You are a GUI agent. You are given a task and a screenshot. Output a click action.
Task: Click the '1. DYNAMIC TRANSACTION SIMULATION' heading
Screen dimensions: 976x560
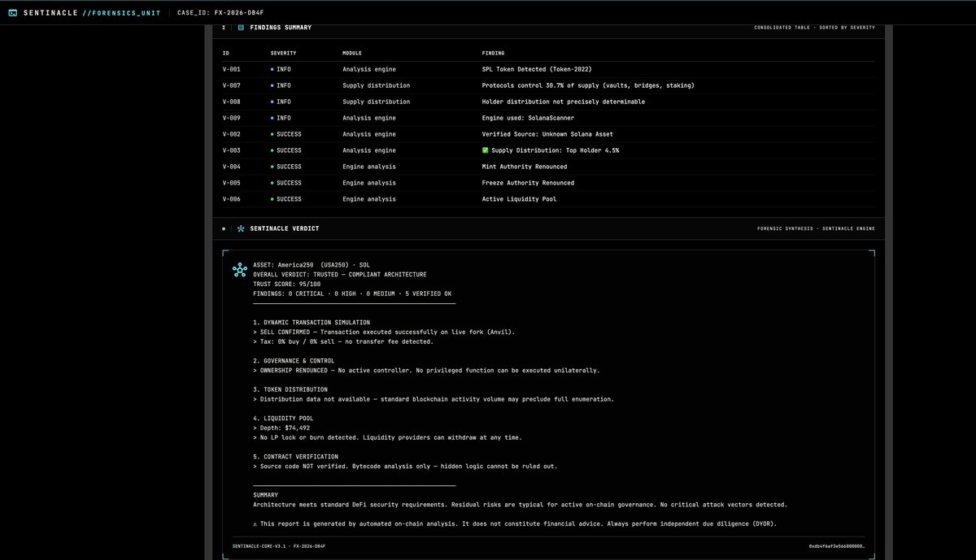[x=312, y=323]
